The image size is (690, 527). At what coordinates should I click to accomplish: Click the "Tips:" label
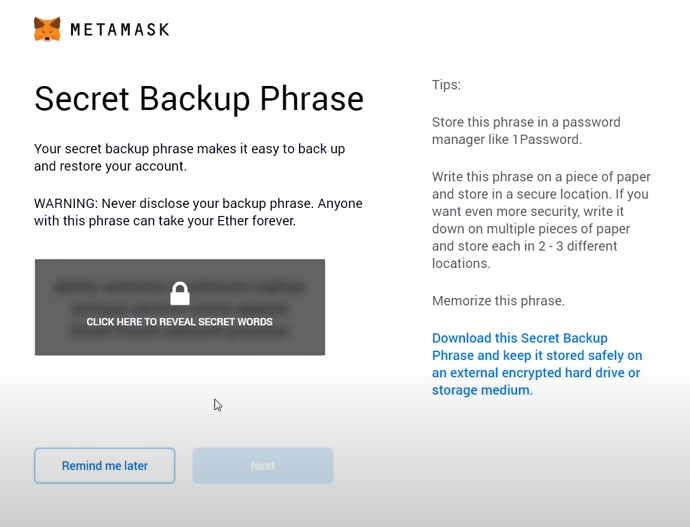pos(446,84)
